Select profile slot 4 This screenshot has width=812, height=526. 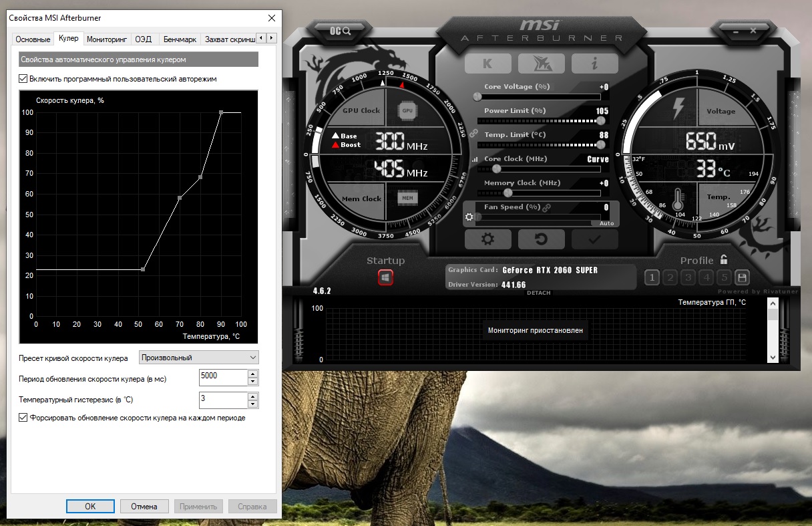coord(706,277)
